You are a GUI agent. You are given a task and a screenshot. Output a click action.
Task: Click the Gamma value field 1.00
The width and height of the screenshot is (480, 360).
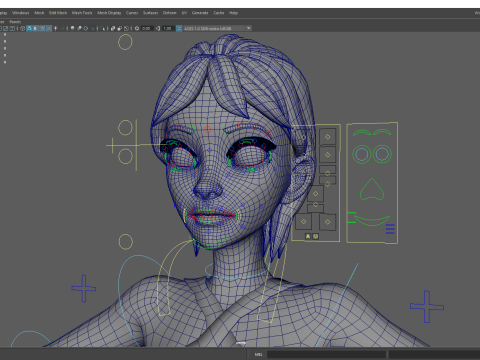168,28
